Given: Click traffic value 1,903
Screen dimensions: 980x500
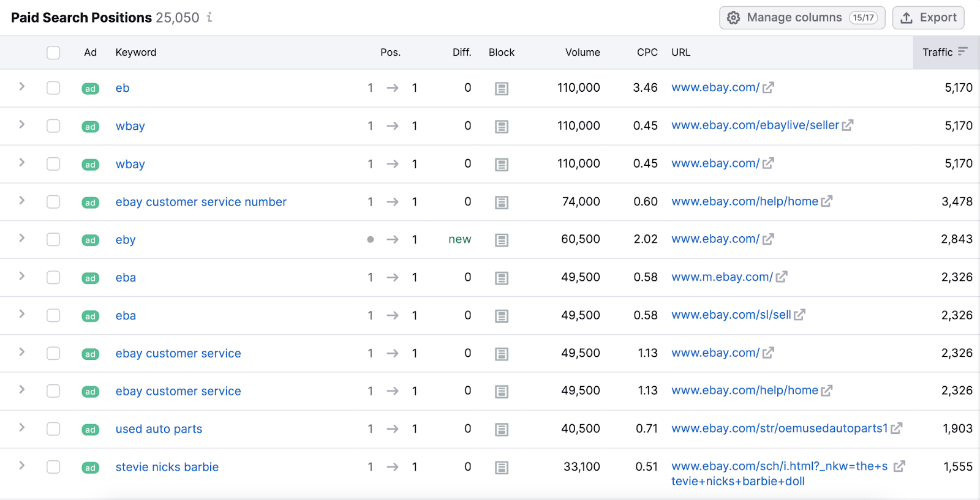Looking at the screenshot, I should (x=958, y=428).
